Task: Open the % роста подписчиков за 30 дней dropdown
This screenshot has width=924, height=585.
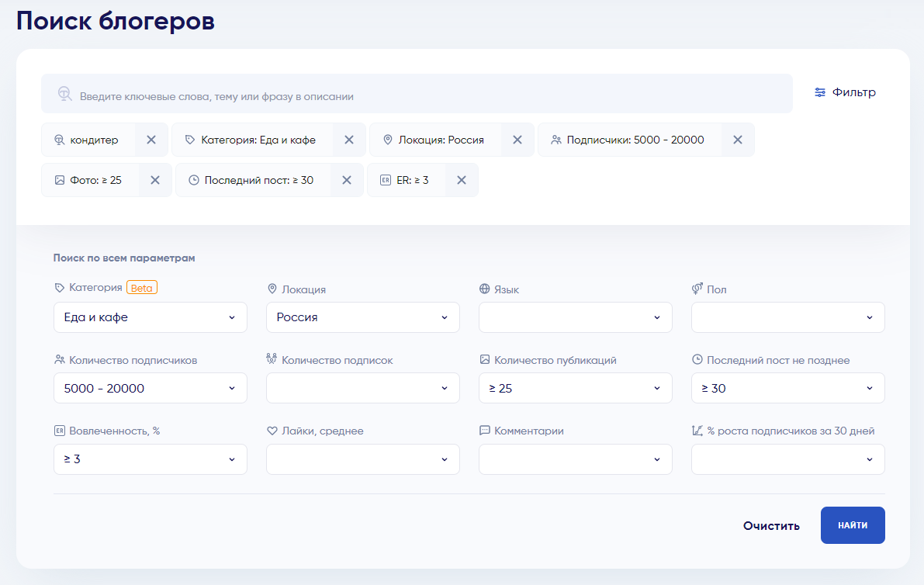Action: [788, 459]
